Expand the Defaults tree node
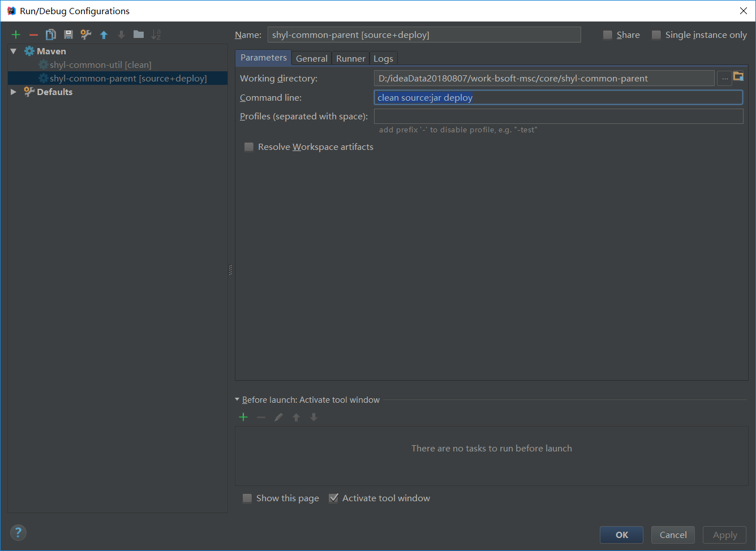 tap(13, 92)
